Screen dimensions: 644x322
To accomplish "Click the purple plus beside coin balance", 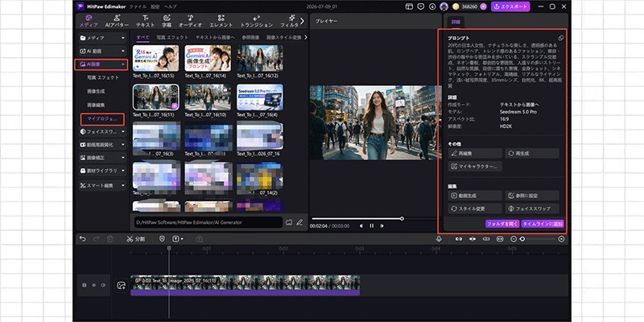I will [x=483, y=6].
